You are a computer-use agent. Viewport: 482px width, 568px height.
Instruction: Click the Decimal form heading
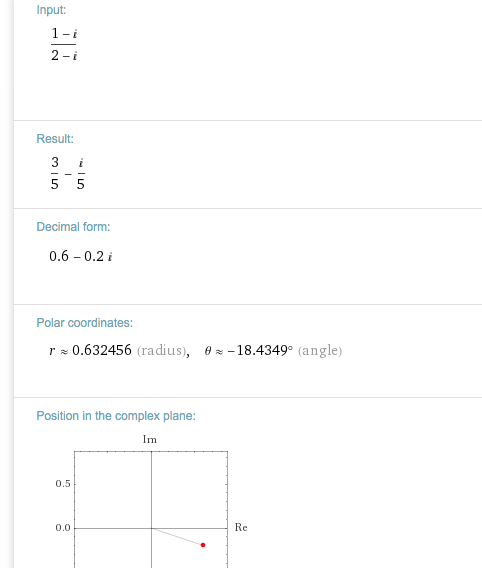(73, 227)
